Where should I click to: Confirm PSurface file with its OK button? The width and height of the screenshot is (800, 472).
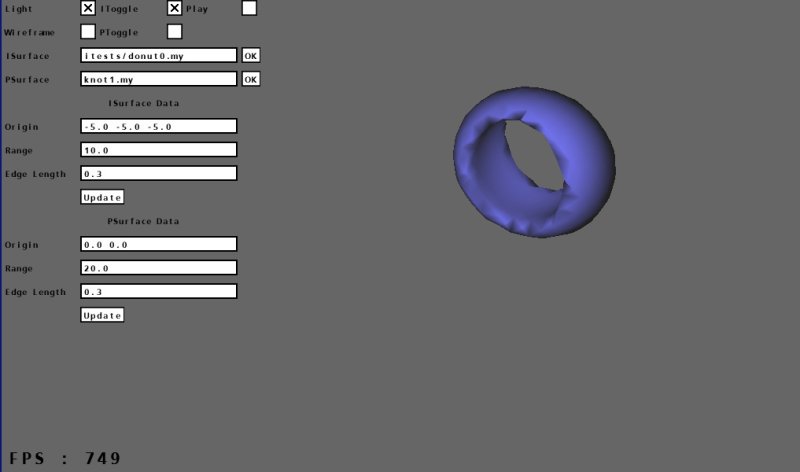point(251,79)
